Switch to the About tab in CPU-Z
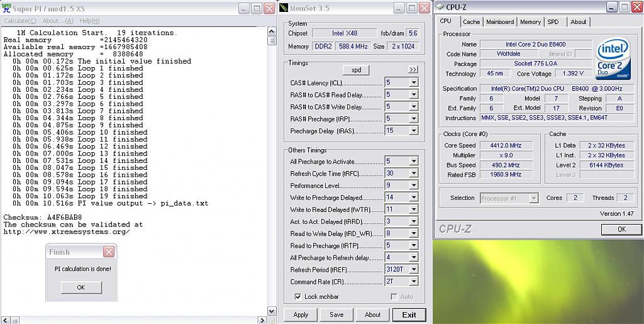 pyautogui.click(x=579, y=22)
